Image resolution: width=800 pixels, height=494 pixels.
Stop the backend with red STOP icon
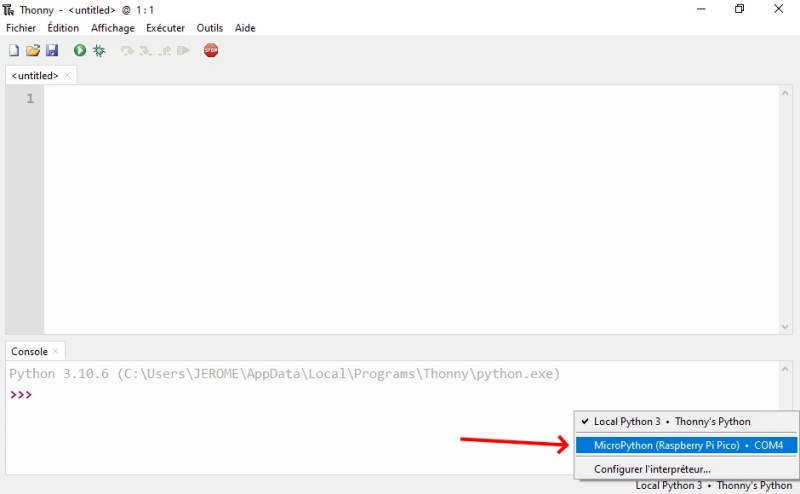point(211,50)
